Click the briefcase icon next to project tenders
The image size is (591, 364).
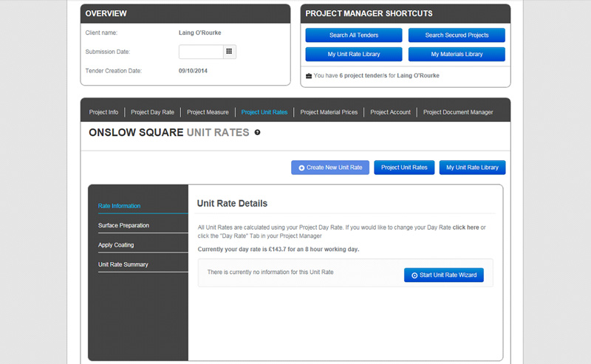pos(309,75)
